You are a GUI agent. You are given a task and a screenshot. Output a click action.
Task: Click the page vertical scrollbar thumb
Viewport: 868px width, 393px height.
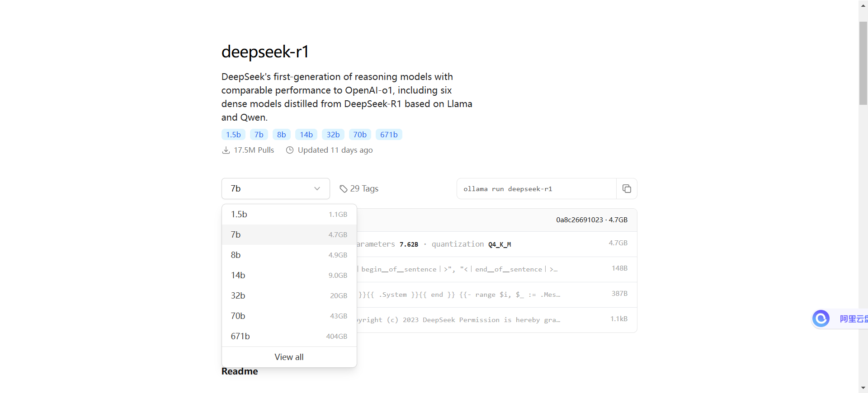(863, 63)
